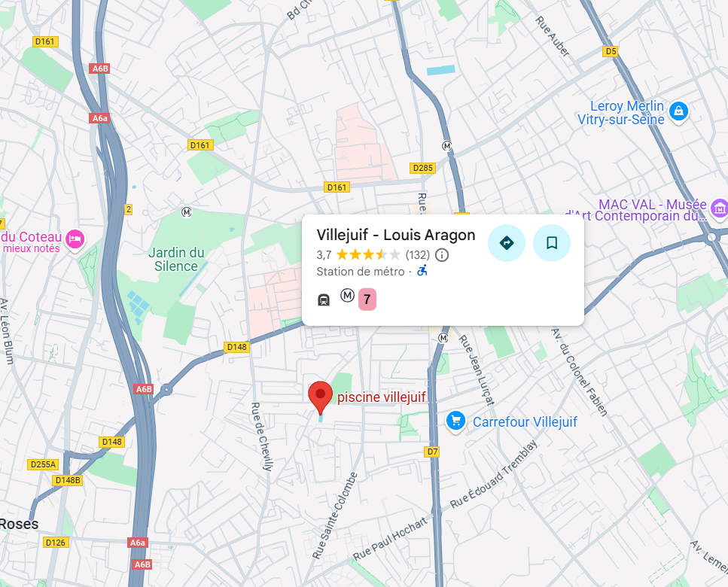Viewport: 728px width, 587px height.
Task: Click the wheelchair accessibility icon
Action: tap(422, 270)
